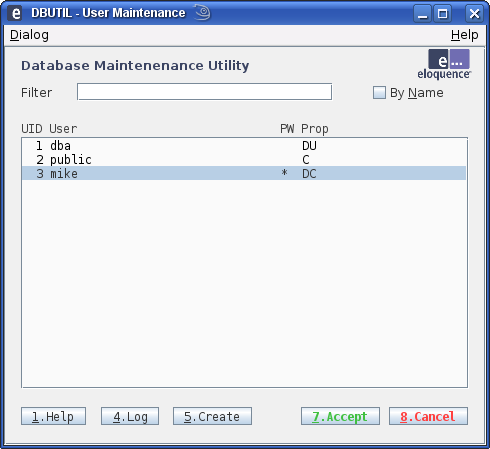This screenshot has width=490, height=449.
Task: Click empty area of the user list
Action: [244, 283]
